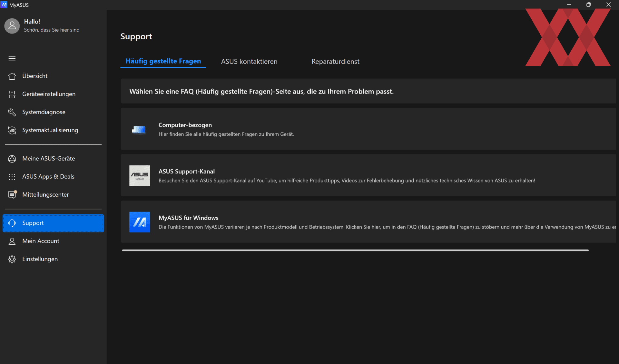The image size is (619, 364).
Task: Open Geräteeinstellungen in the sidebar
Action: [53, 94]
